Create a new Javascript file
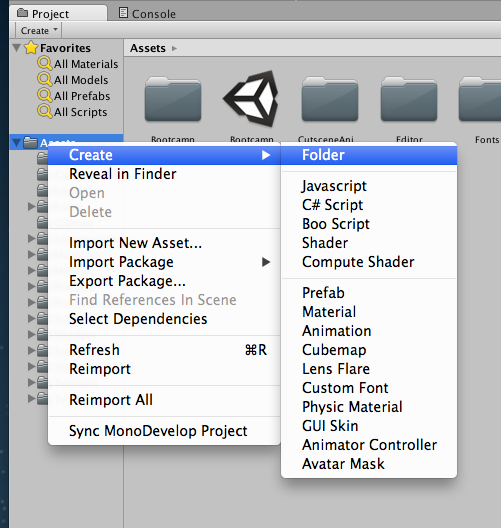501x528 pixels. pyautogui.click(x=369, y=186)
